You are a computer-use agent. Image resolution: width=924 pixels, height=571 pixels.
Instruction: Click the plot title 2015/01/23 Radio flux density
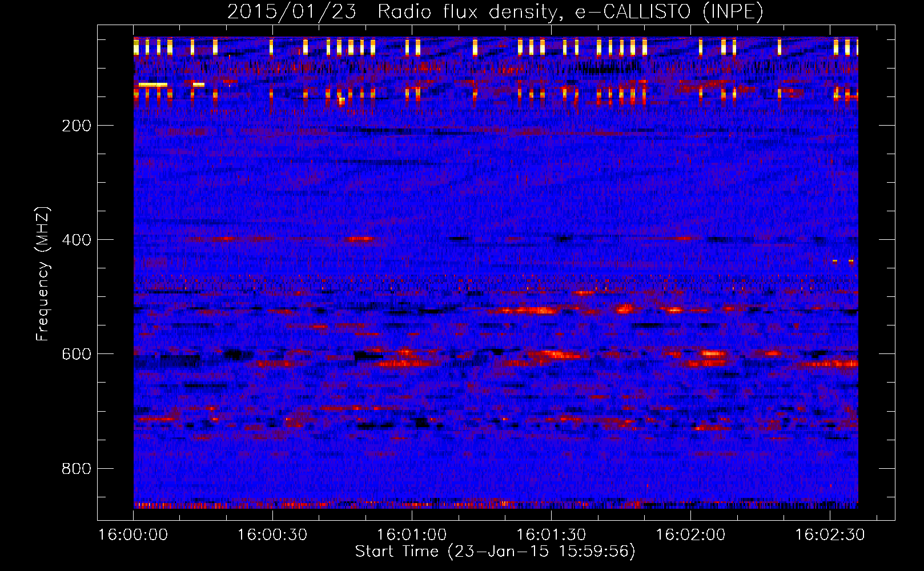(495, 11)
